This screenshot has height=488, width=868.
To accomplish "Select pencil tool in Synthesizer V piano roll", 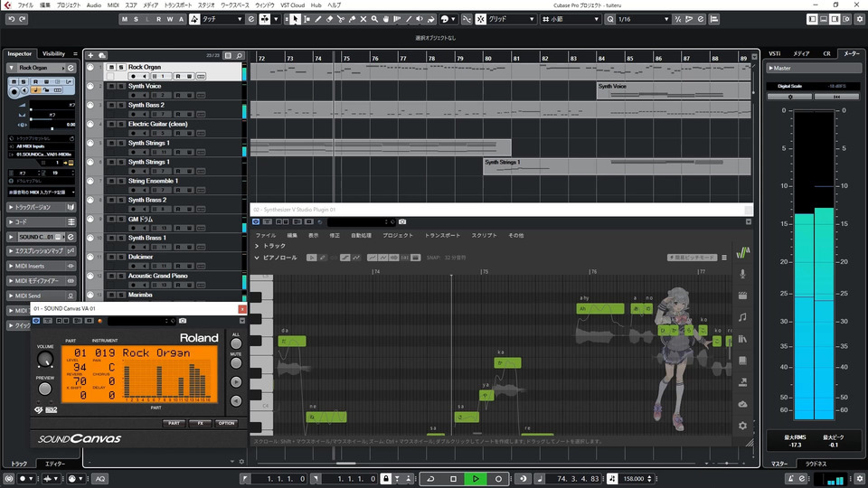I will [x=323, y=258].
